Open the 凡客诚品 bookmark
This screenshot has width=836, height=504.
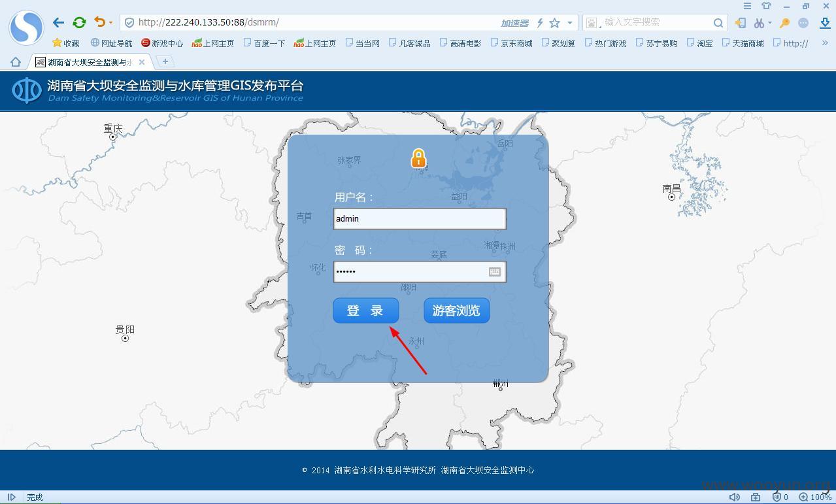point(409,43)
